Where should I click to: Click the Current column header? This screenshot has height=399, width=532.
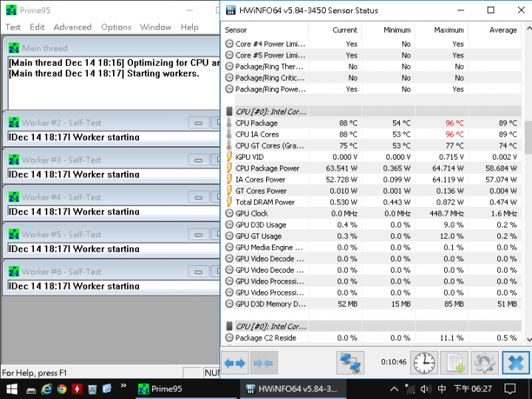pos(335,30)
